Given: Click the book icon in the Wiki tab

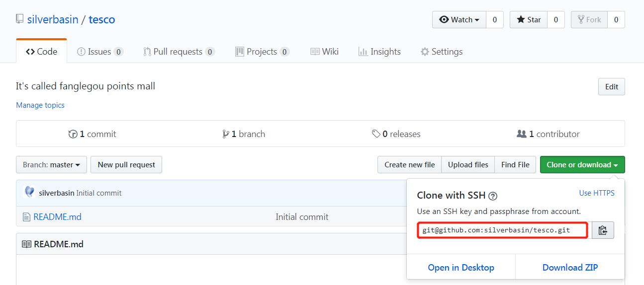Looking at the screenshot, I should point(315,52).
